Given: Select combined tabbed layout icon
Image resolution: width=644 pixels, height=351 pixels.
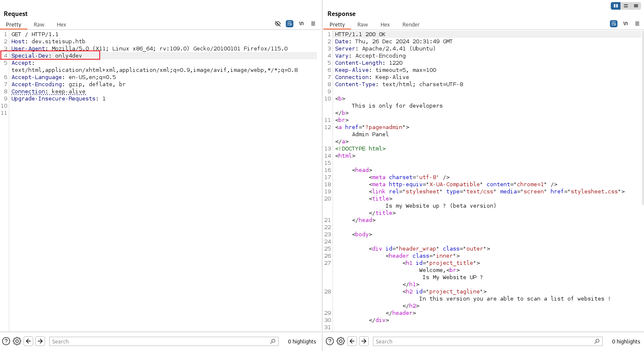Looking at the screenshot, I should (x=636, y=6).
